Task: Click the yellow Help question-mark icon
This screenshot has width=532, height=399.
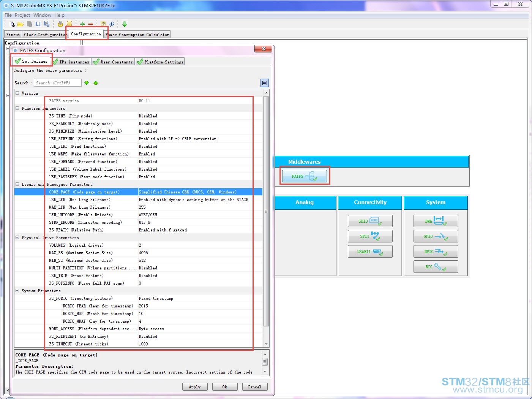Action: (x=103, y=24)
